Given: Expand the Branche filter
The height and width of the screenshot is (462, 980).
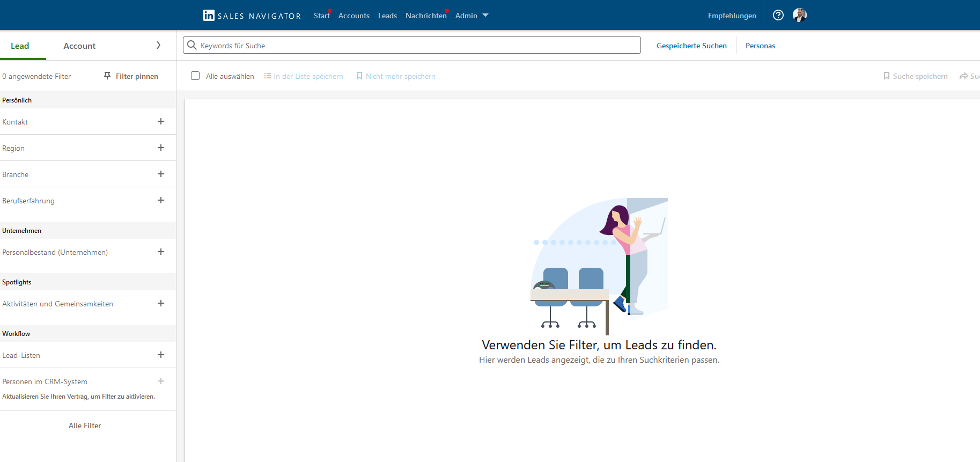Looking at the screenshot, I should pyautogui.click(x=160, y=174).
